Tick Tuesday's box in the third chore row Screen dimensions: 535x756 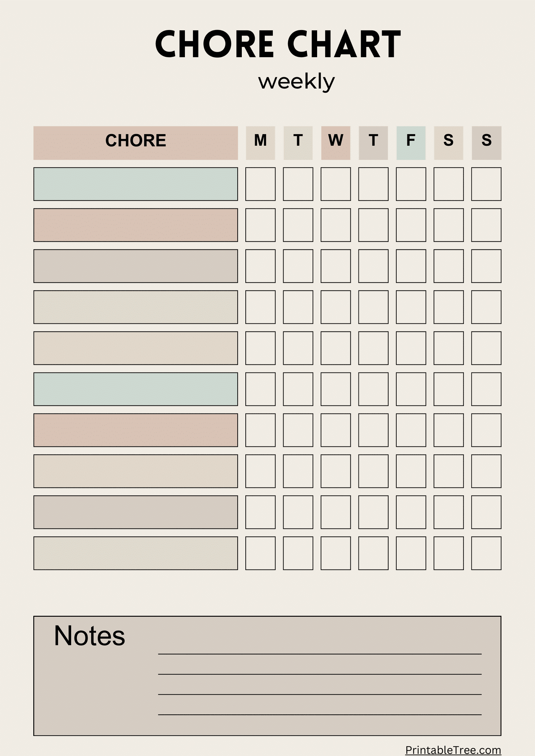click(298, 266)
